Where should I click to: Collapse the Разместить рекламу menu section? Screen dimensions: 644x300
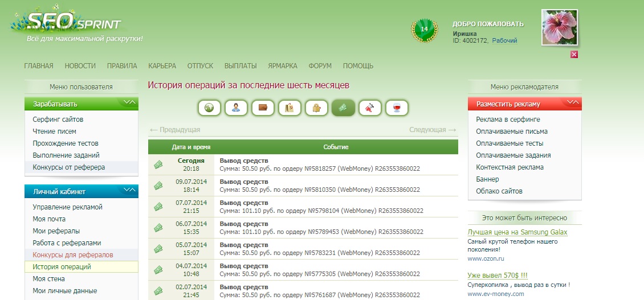coord(573,102)
